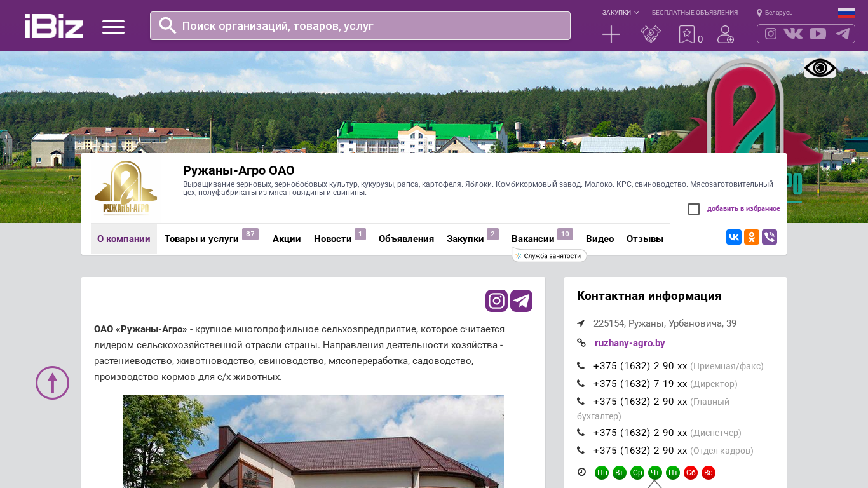Click the handshake icon in the header
Image resolution: width=868 pixels, height=488 pixels.
click(650, 34)
